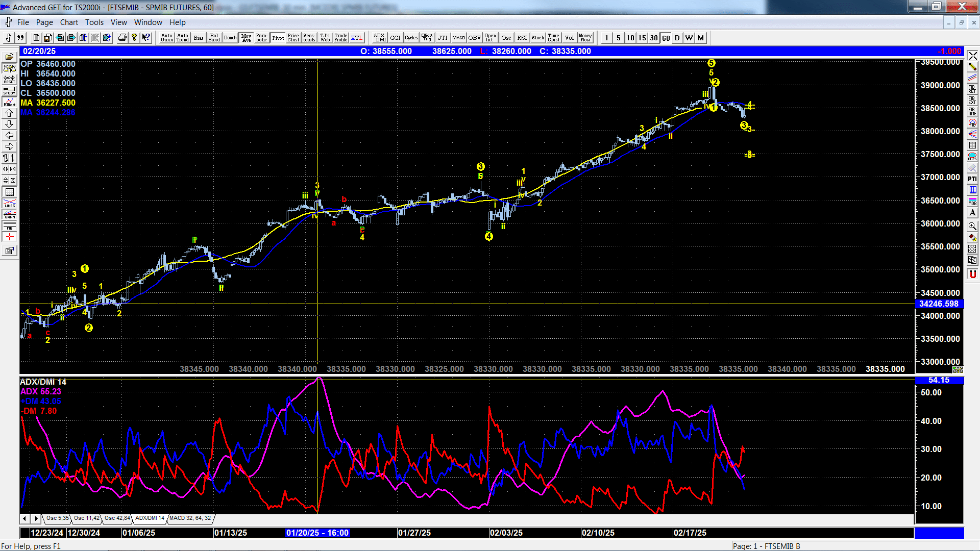This screenshot has height=551, width=980.
Task: Add the Money Flow indicator
Action: [x=585, y=38]
